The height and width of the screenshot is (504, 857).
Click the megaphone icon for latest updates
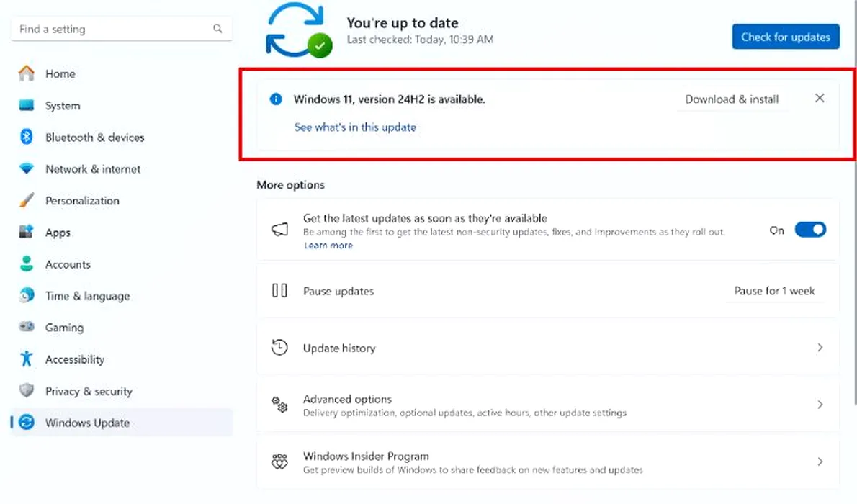point(280,230)
